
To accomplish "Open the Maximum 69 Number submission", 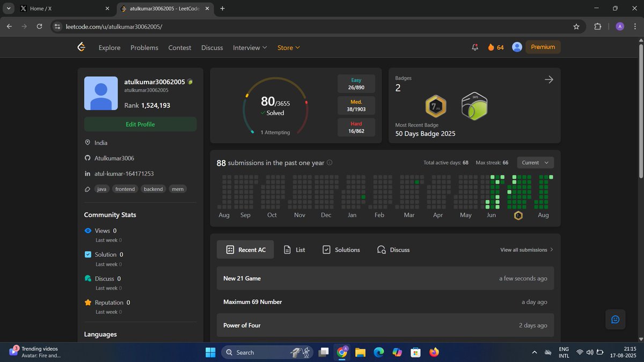I will tap(385, 302).
